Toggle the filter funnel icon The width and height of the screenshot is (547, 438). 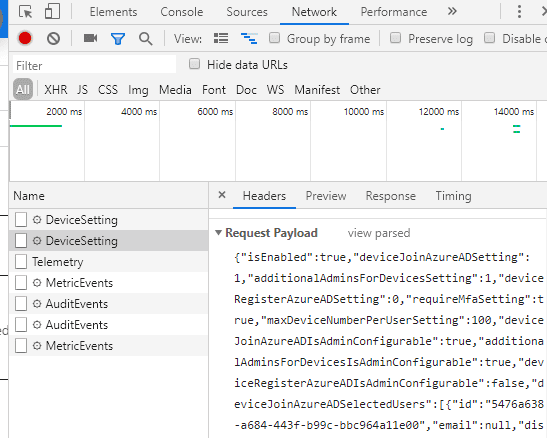click(118, 38)
